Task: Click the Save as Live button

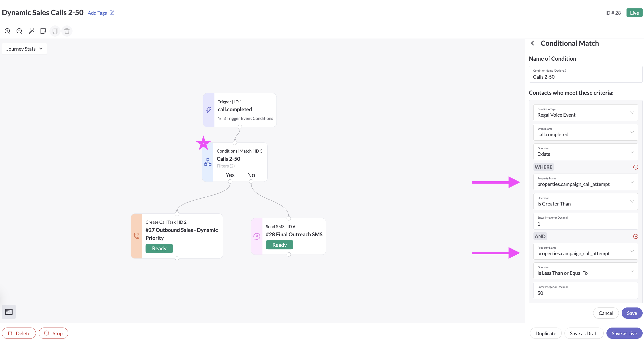Action: [x=624, y=333]
